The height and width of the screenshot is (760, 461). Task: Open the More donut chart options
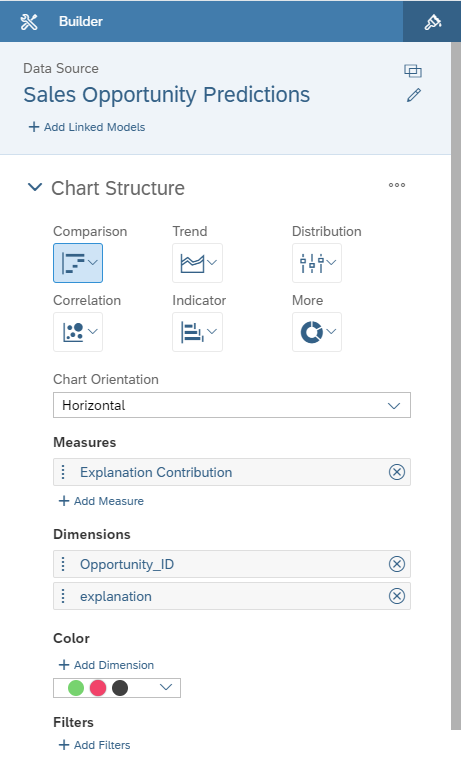tap(317, 332)
